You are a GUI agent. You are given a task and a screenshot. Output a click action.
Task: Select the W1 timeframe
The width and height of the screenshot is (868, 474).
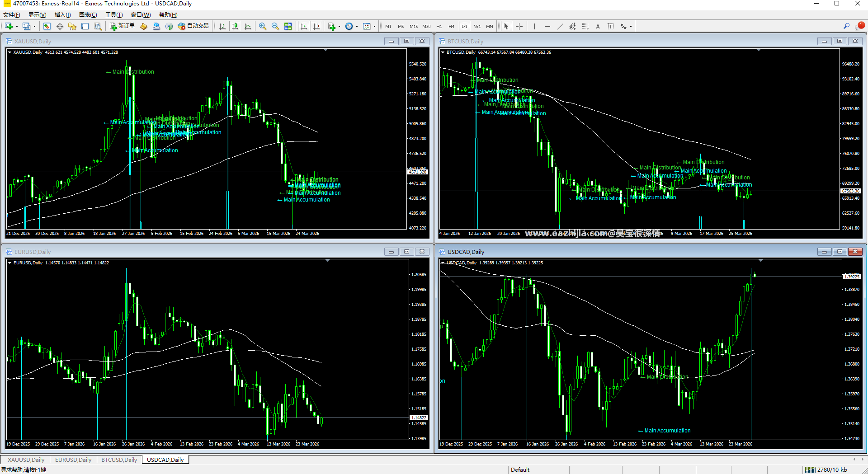pyautogui.click(x=477, y=26)
